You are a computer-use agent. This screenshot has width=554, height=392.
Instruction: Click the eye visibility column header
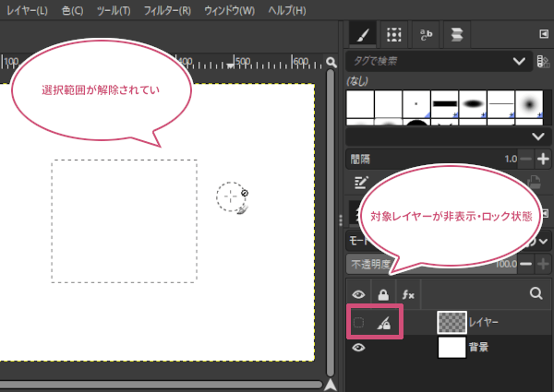pos(358,294)
